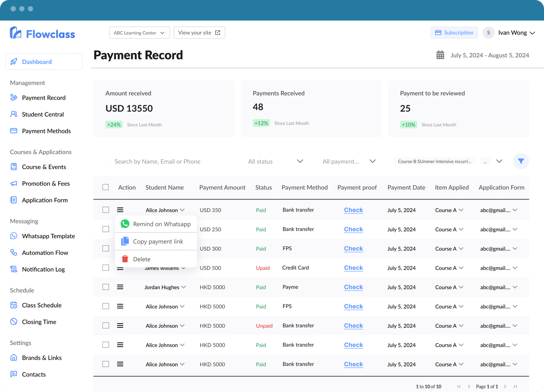Click the Course & Events book icon
The height and width of the screenshot is (392, 544).
[14, 167]
